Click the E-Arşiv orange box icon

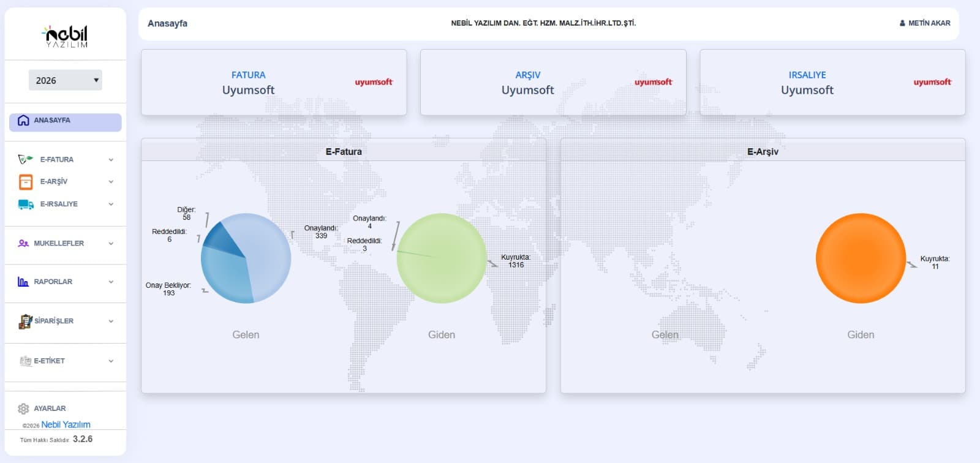click(26, 182)
